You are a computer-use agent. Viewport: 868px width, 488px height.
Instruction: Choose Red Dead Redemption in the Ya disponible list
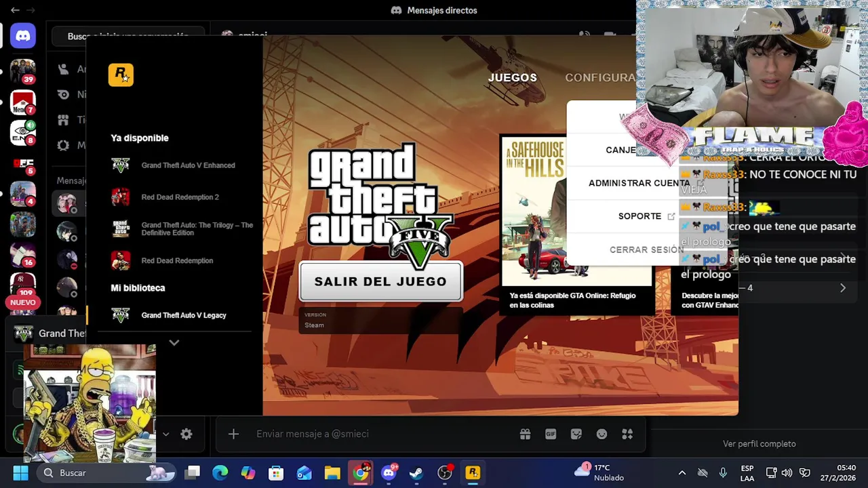point(163,261)
